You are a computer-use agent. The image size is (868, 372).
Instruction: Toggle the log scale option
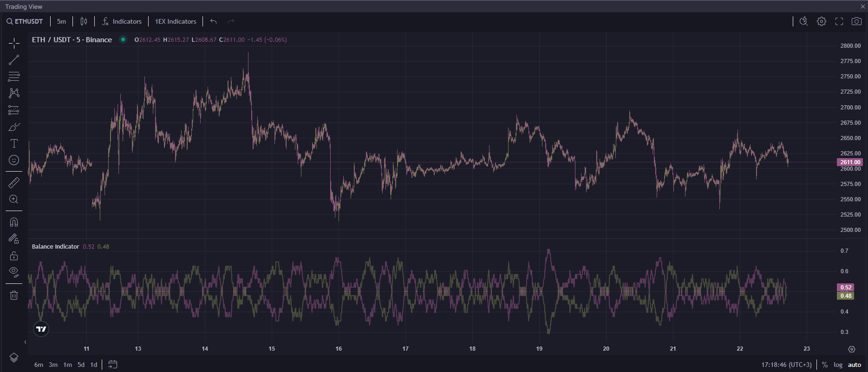[838, 365]
